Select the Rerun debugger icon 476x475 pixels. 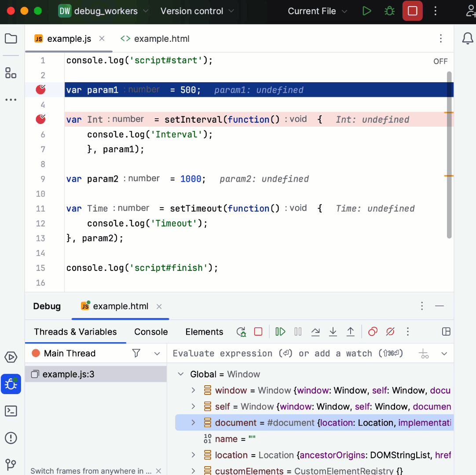click(241, 332)
